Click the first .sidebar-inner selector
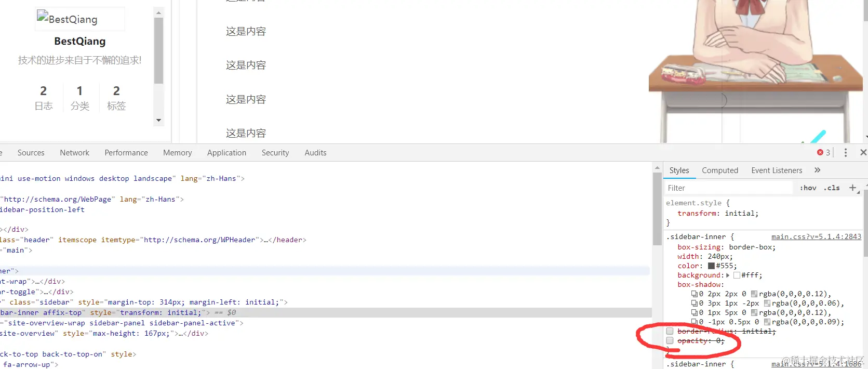 696,236
